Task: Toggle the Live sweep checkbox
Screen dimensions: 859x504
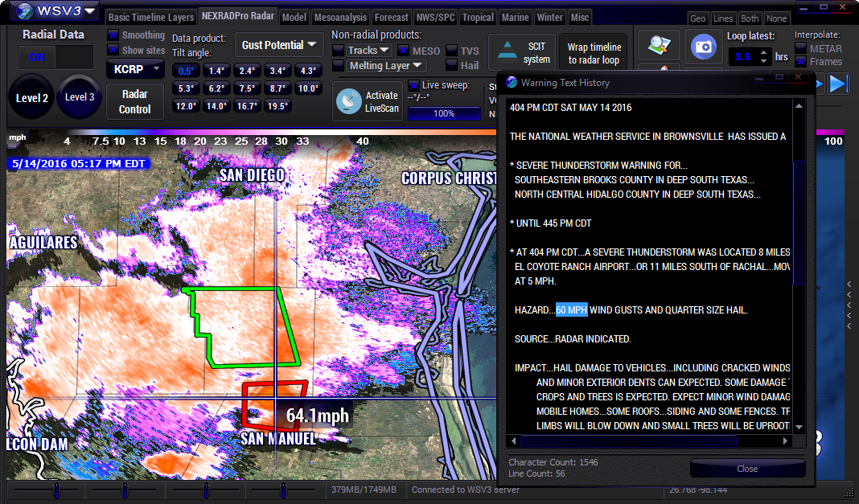Action: [x=413, y=85]
